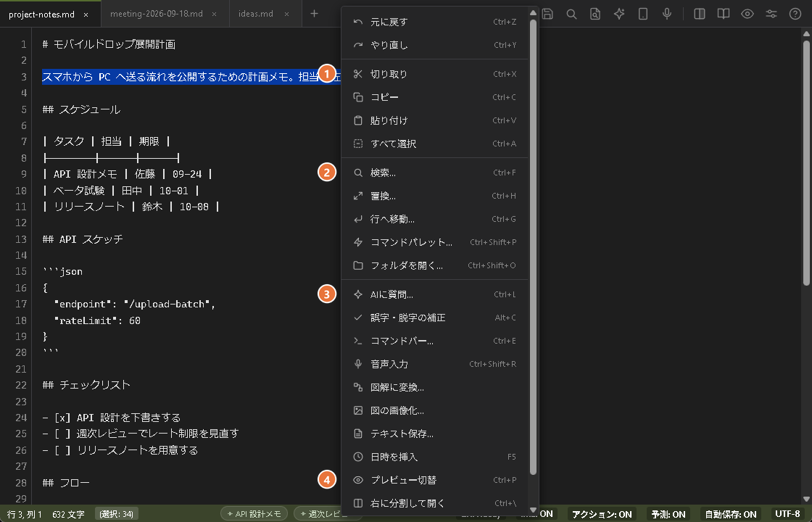Click the mobile device icon in toolbar
Image resolution: width=812 pixels, height=522 pixels.
click(642, 14)
